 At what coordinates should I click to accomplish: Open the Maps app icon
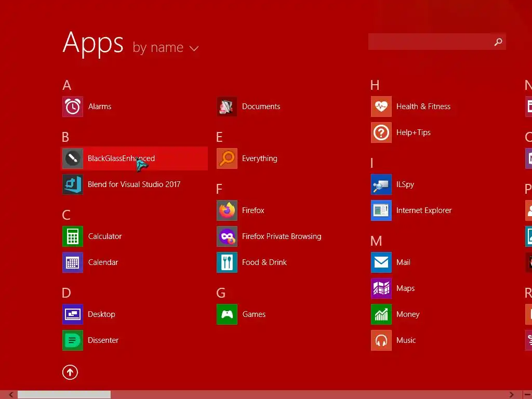click(x=381, y=288)
